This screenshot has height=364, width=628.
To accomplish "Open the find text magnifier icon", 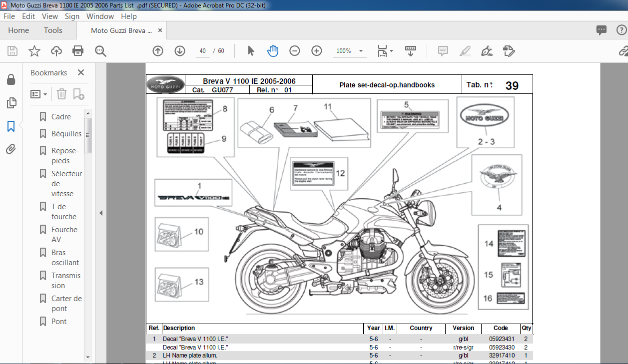I will 100,51.
